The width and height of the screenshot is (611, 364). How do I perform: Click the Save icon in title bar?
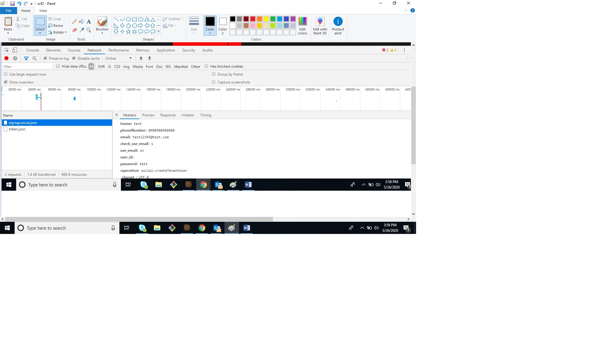tap(12, 4)
